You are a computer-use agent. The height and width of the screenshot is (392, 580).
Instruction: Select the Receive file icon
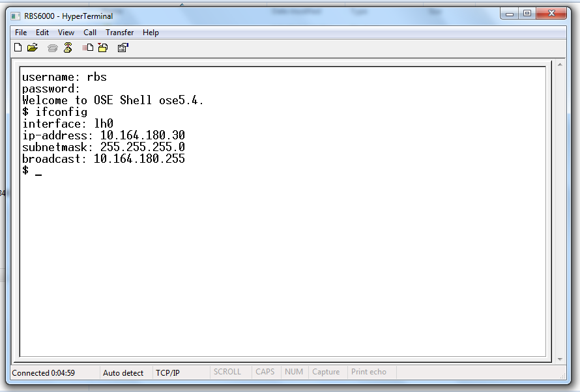[x=103, y=47]
